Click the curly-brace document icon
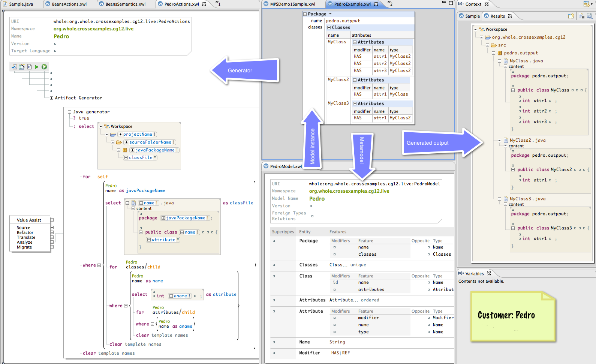This screenshot has height=364, width=596. click(29, 67)
